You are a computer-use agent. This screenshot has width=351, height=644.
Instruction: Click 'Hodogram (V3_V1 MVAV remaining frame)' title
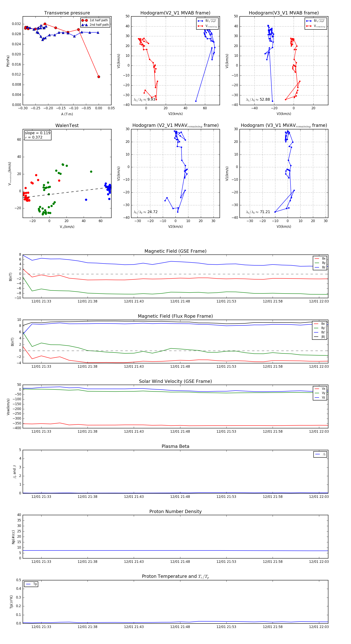pos(284,125)
